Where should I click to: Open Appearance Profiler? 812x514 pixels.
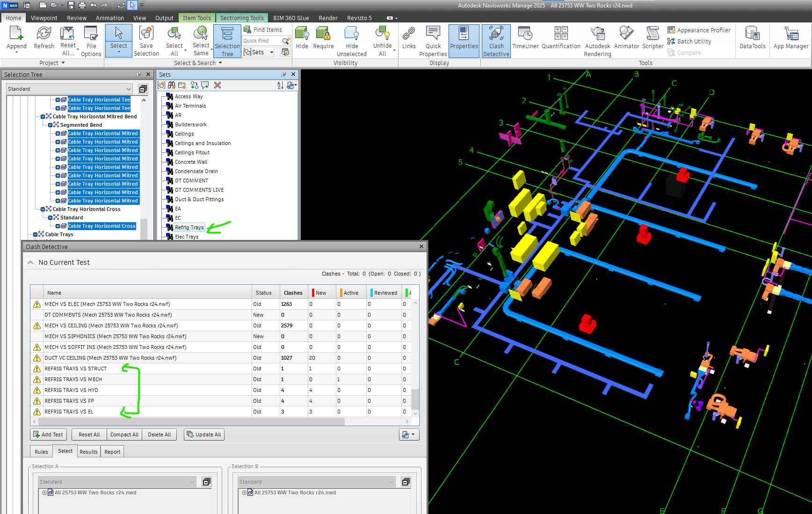point(699,30)
